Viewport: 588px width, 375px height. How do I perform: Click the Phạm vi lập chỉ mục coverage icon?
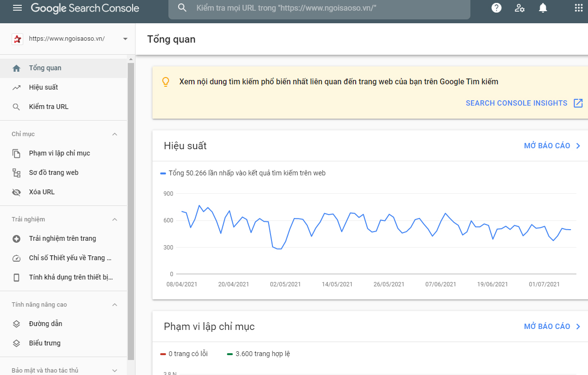16,153
